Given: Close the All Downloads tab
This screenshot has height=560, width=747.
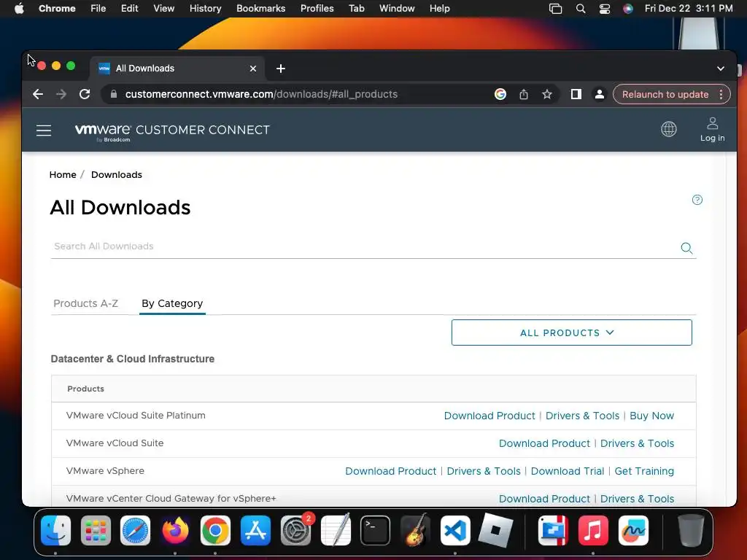Looking at the screenshot, I should pyautogui.click(x=253, y=69).
